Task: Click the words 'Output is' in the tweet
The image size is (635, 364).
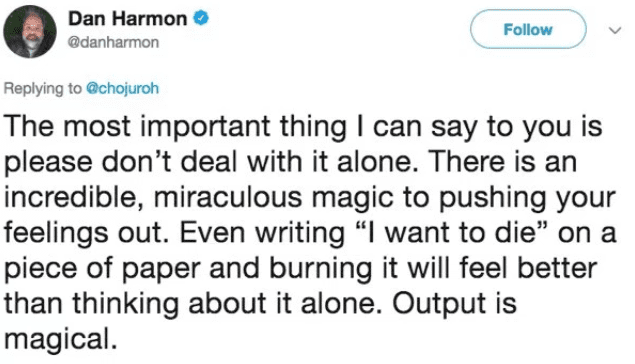Action: (454, 304)
